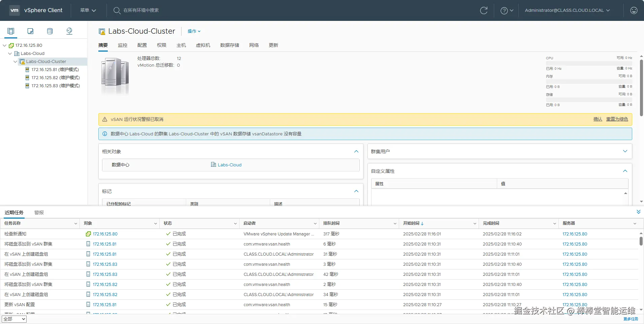644x324 pixels.
Task: Select host 172.16.125.83 (维护模式) in tree
Action: pyautogui.click(x=56, y=86)
